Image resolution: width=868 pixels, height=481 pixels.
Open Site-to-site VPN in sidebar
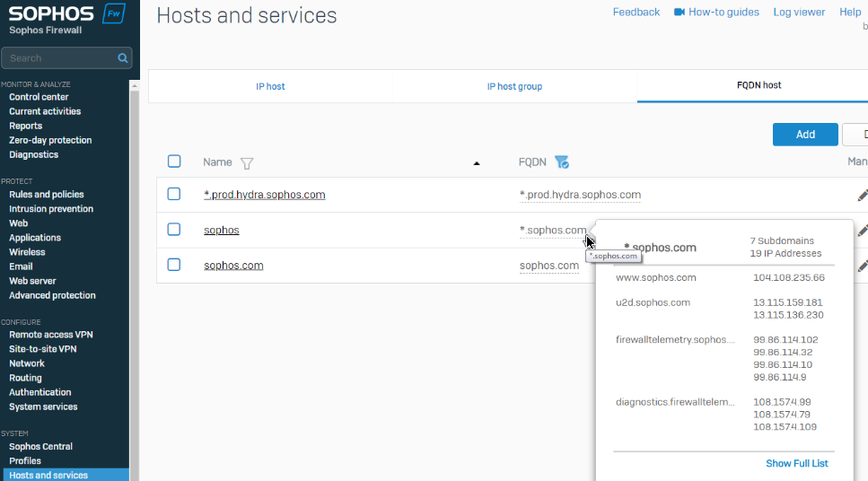[42, 349]
